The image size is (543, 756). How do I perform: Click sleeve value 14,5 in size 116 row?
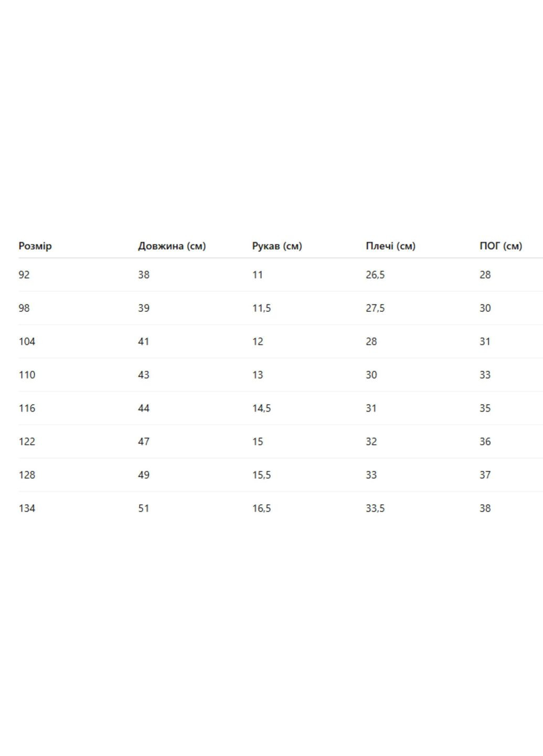tap(261, 408)
